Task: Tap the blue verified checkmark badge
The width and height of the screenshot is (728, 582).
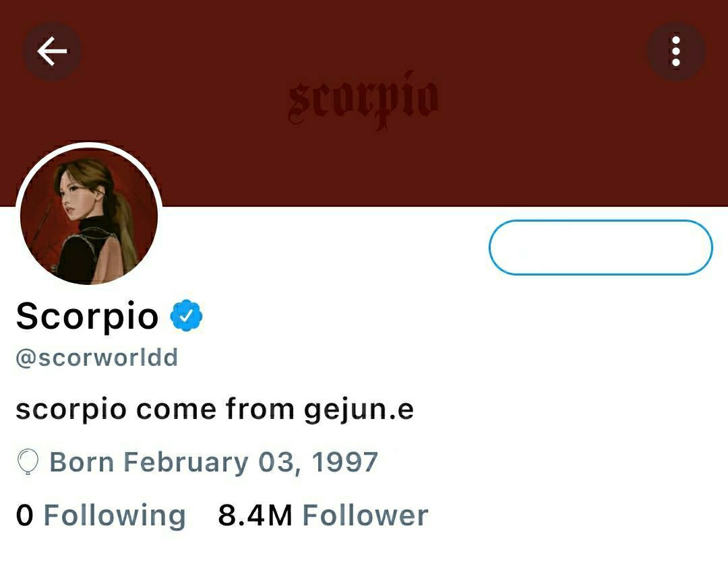Action: [186, 316]
